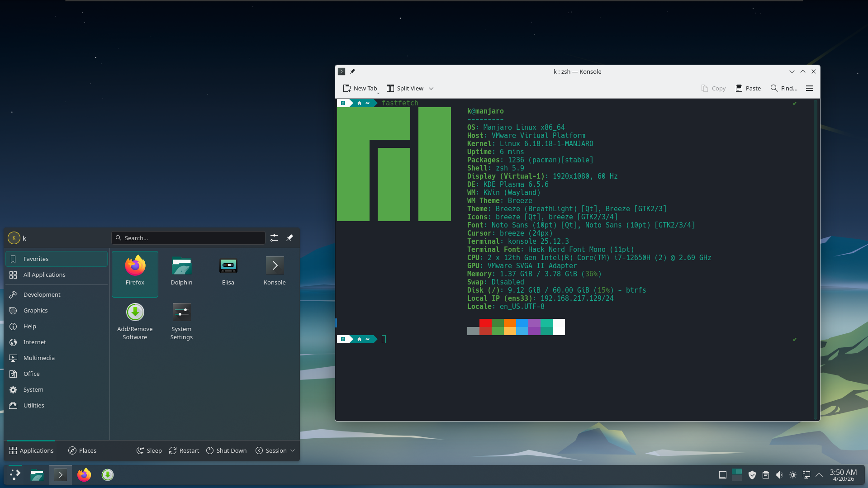This screenshot has height=488, width=868.
Task: Click the Restart button
Action: [184, 450]
